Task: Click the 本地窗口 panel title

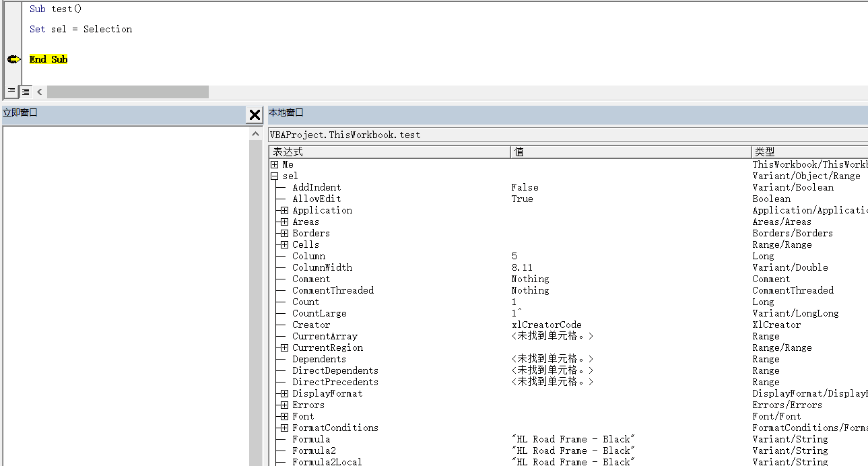Action: click(x=286, y=112)
